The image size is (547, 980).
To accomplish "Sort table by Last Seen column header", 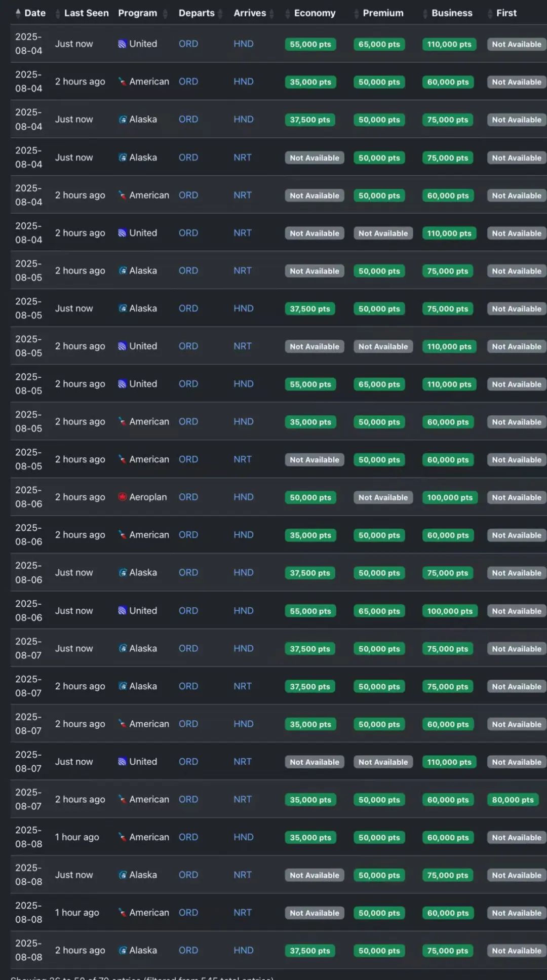I will pos(86,13).
